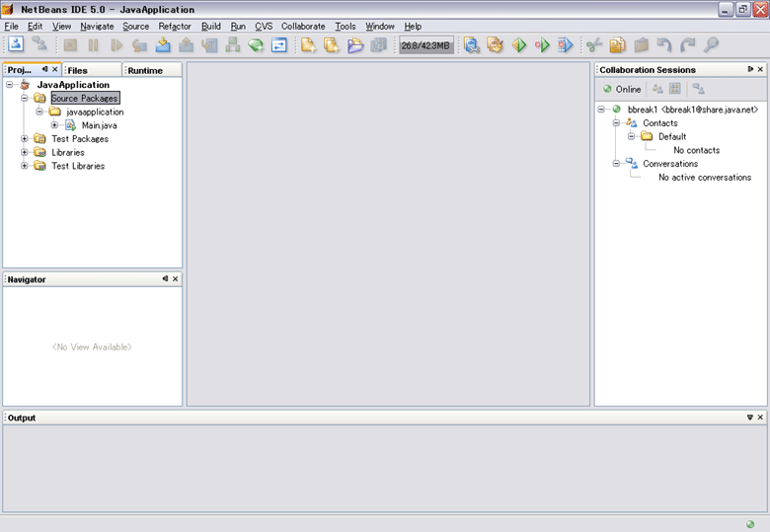
Task: Select the Source Packages tree item
Action: point(85,98)
